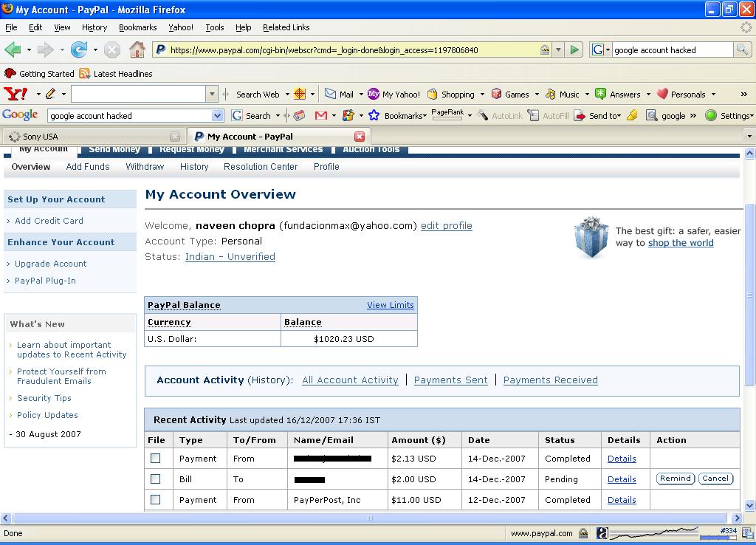Open Yahoo Personals heart button
Viewport: 756px width, 545px height.
681,94
